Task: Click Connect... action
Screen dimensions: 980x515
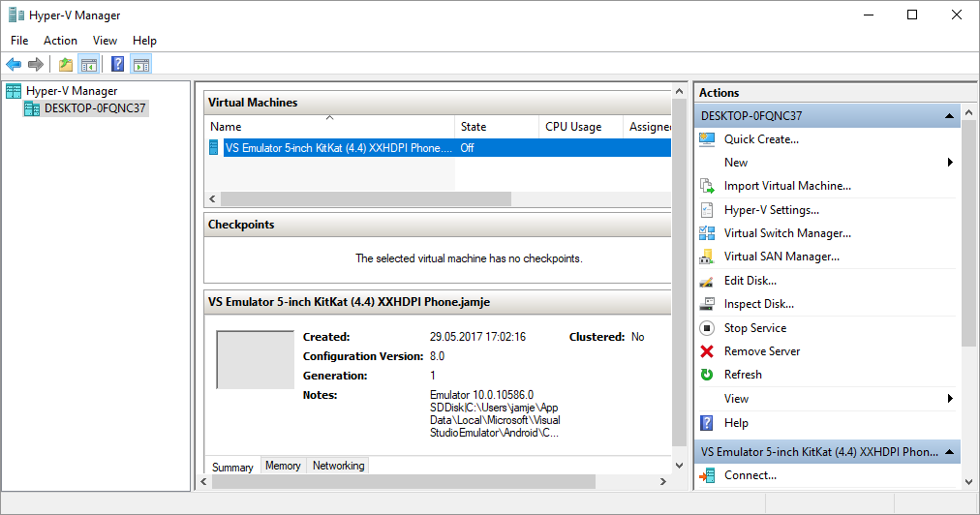Action: pyautogui.click(x=750, y=475)
